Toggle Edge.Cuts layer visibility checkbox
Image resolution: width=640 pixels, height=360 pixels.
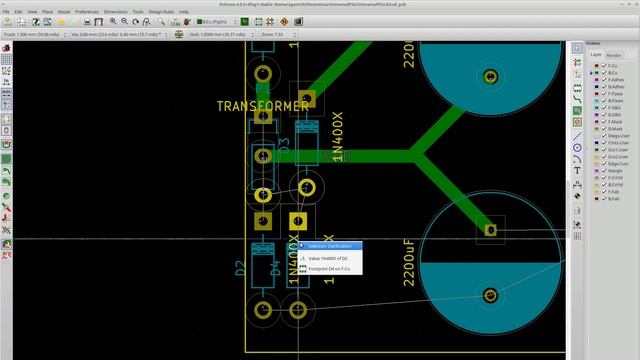pos(604,164)
